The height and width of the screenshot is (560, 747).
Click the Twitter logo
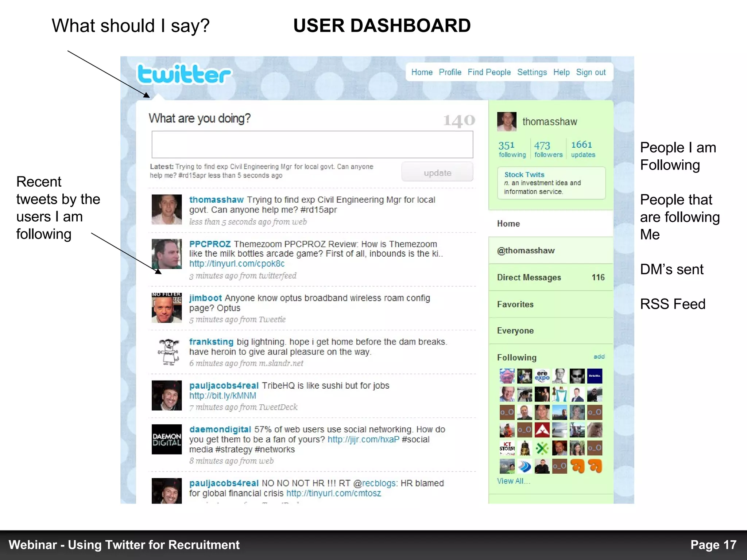184,74
